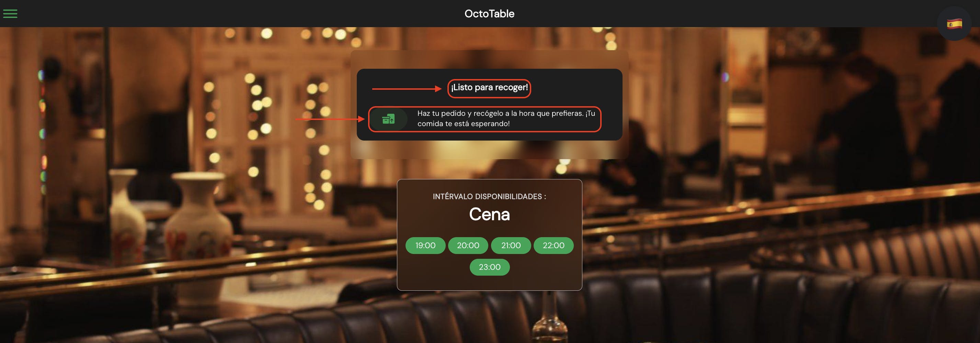The image size is (980, 343).
Task: Click the OctoTable title in header
Action: (x=489, y=14)
